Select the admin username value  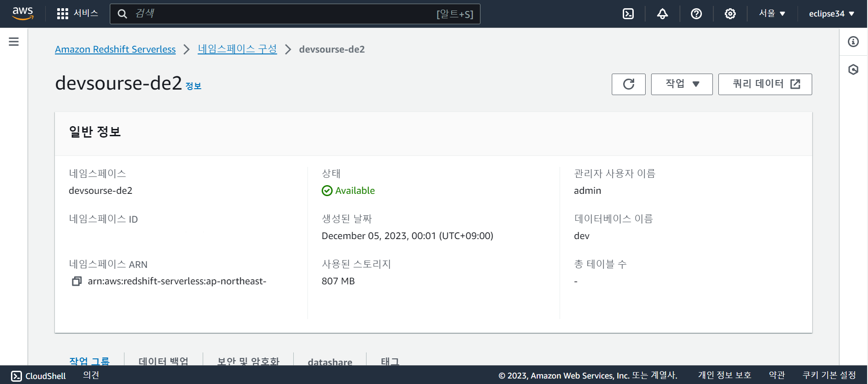pos(588,191)
